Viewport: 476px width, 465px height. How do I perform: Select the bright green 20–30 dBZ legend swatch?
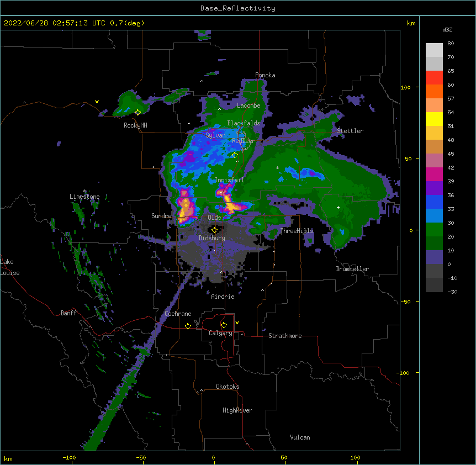pyautogui.click(x=434, y=230)
